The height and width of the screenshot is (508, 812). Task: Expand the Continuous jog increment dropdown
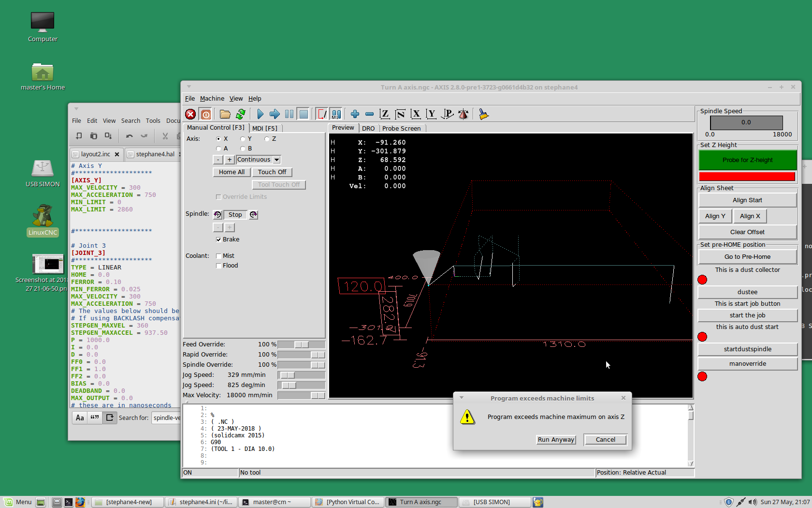click(276, 160)
